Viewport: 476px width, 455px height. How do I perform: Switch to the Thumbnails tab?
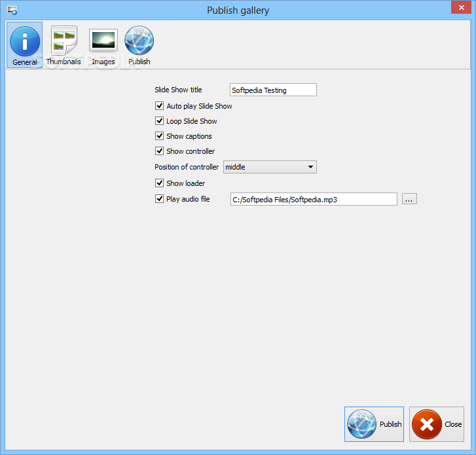tap(64, 45)
